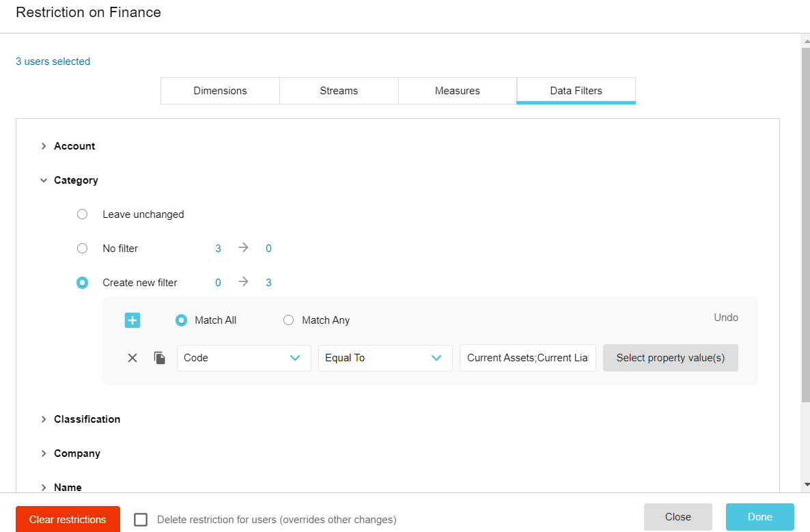Click the blue plus add-condition icon
The width and height of the screenshot is (810, 532).
point(132,320)
